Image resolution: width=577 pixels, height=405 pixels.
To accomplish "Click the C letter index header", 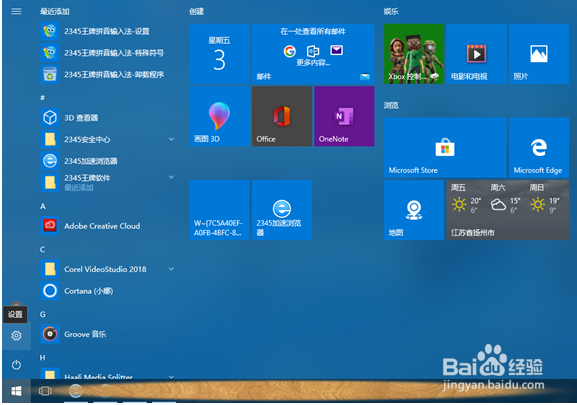I will coord(43,249).
